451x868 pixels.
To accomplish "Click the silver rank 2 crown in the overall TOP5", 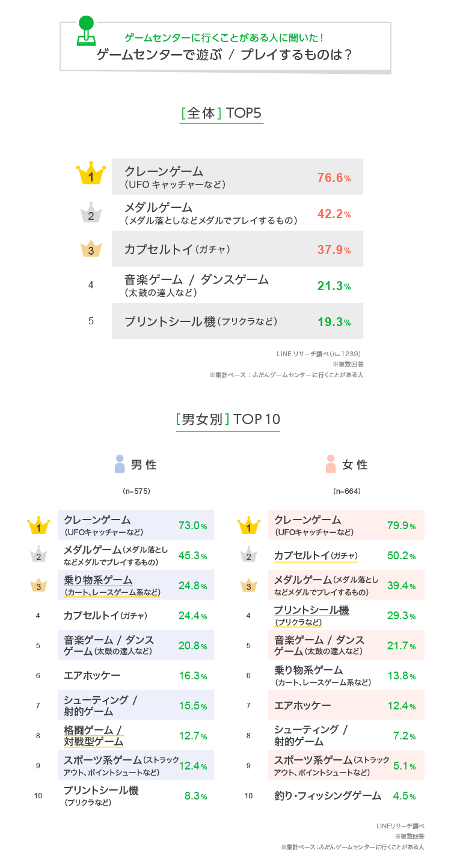I will [x=91, y=213].
